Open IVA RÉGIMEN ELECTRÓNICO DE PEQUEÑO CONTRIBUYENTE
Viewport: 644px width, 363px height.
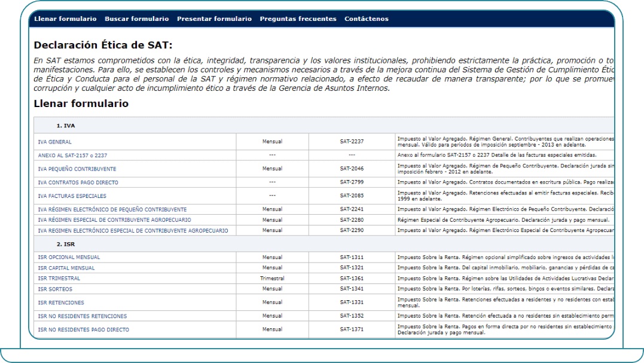click(112, 209)
